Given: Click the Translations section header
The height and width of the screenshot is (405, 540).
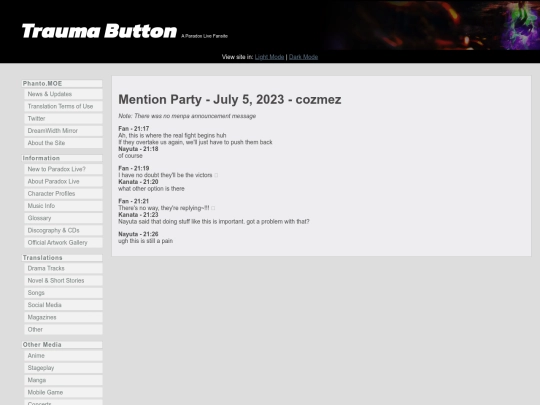Looking at the screenshot, I should [62, 258].
